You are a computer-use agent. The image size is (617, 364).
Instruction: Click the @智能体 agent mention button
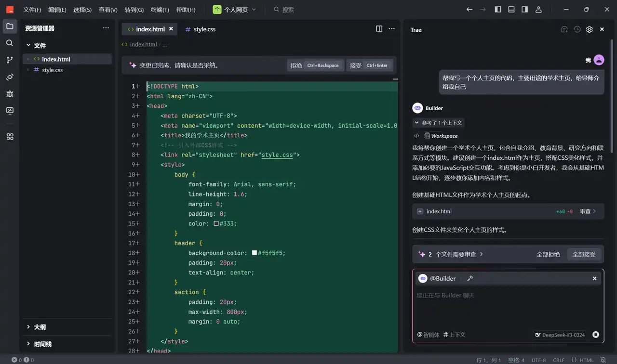(428, 335)
